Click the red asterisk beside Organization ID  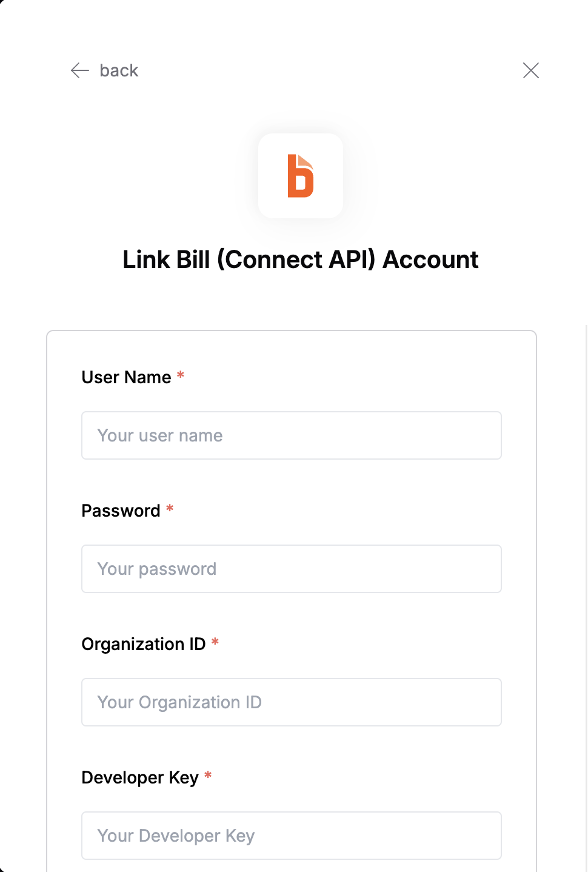tap(215, 642)
